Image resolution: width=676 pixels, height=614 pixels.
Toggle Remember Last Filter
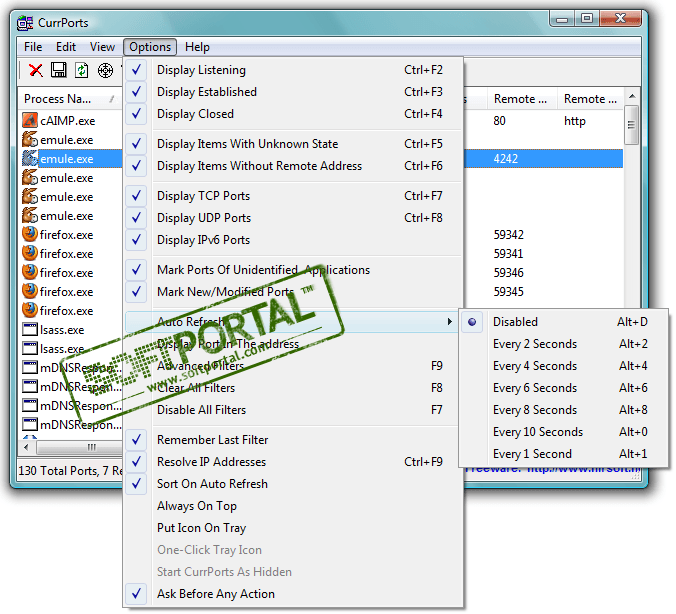293,440
